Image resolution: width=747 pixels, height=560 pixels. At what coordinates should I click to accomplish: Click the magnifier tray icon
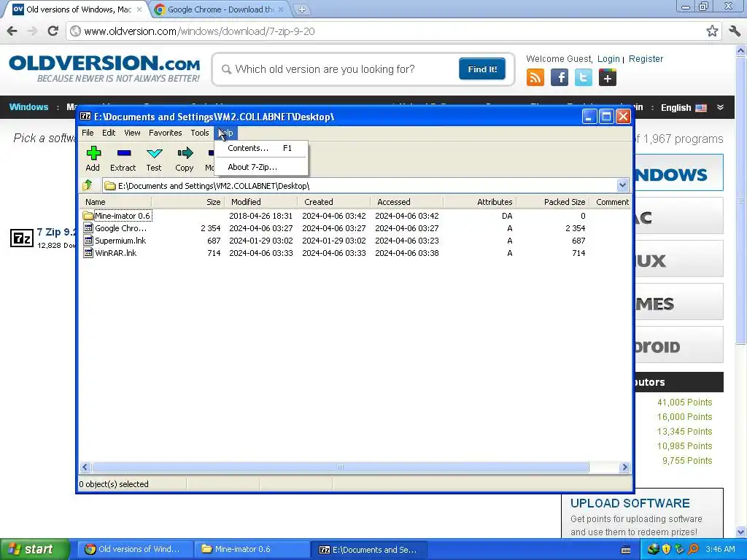693,549
